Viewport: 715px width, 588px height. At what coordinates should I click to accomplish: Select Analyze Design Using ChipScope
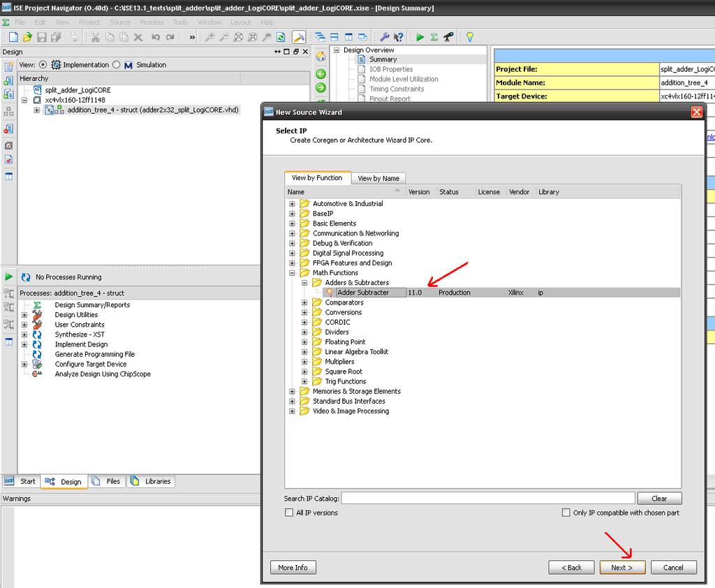coord(103,374)
